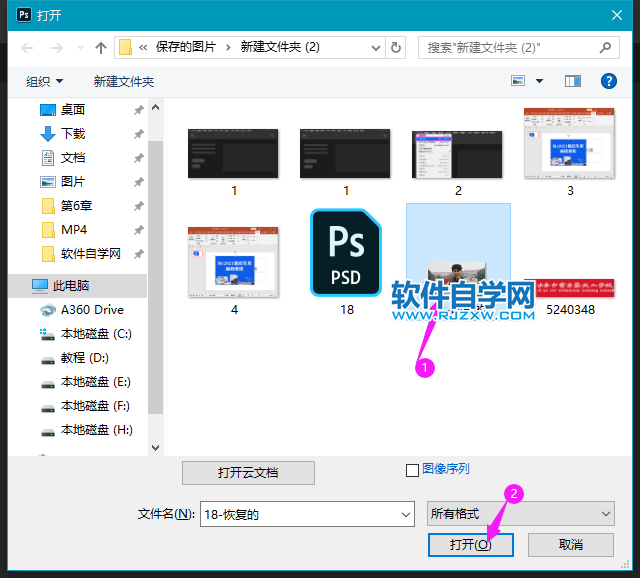Screen dimensions: 640x578
Task: Click the 打开云文档 button
Action: [248, 473]
